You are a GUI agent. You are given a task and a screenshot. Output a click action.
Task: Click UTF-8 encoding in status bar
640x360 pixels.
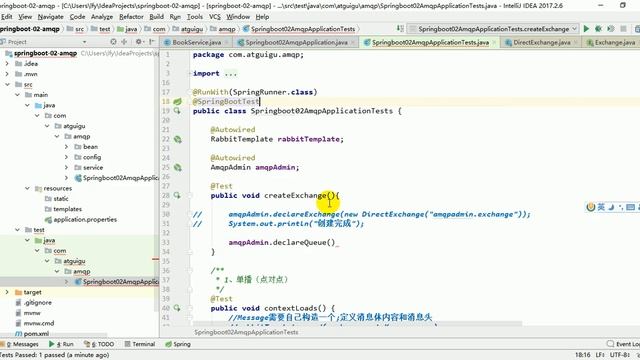(x=620, y=355)
